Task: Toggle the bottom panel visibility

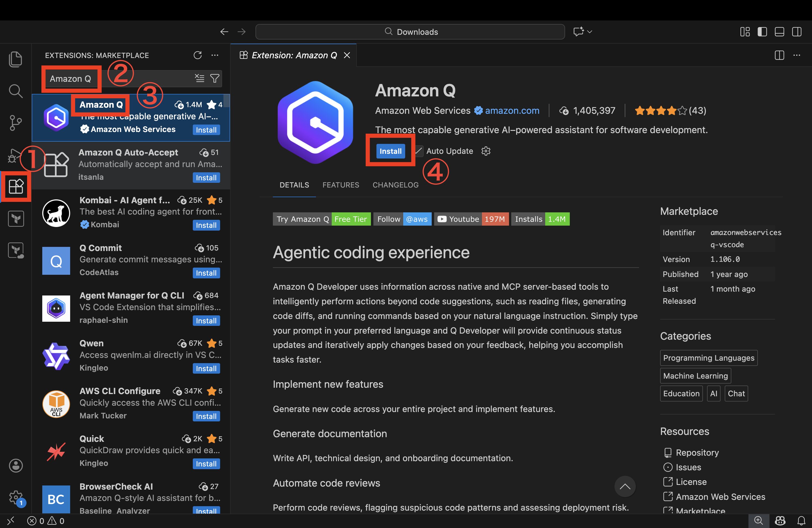Action: pos(779,32)
